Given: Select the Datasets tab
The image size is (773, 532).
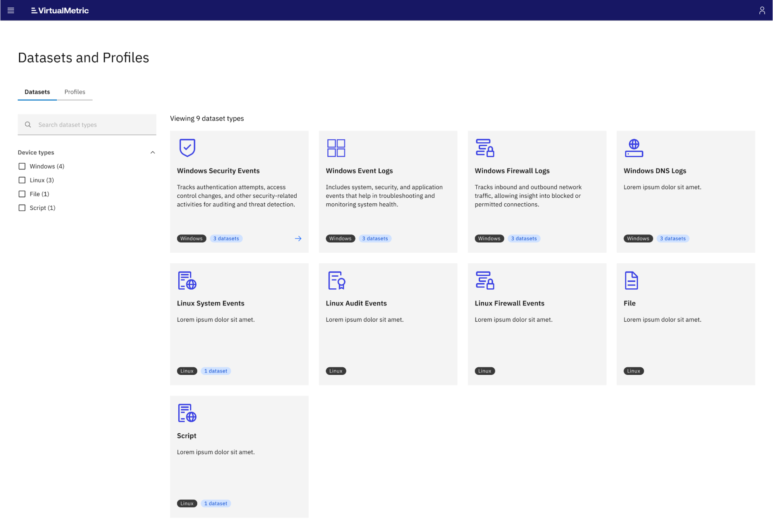Looking at the screenshot, I should pyautogui.click(x=37, y=92).
